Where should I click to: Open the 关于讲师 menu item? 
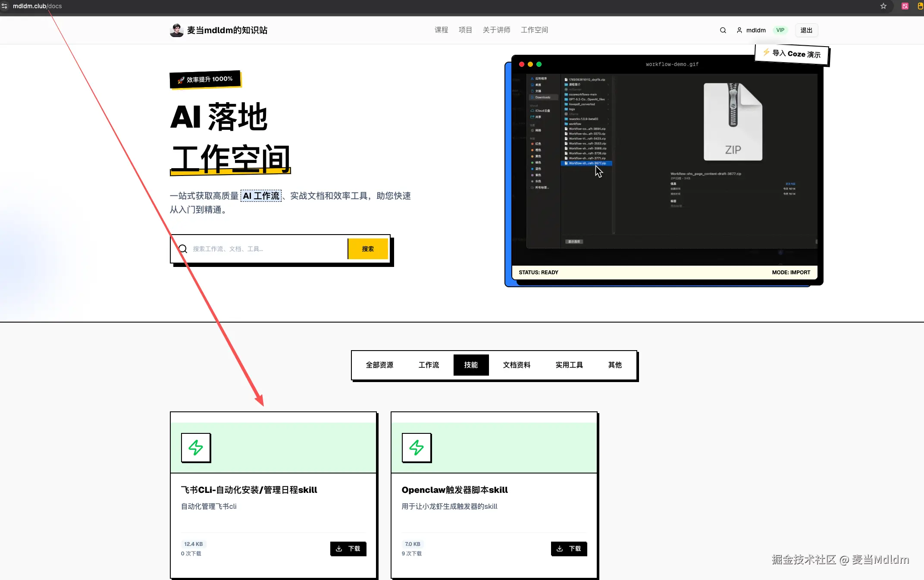(496, 30)
